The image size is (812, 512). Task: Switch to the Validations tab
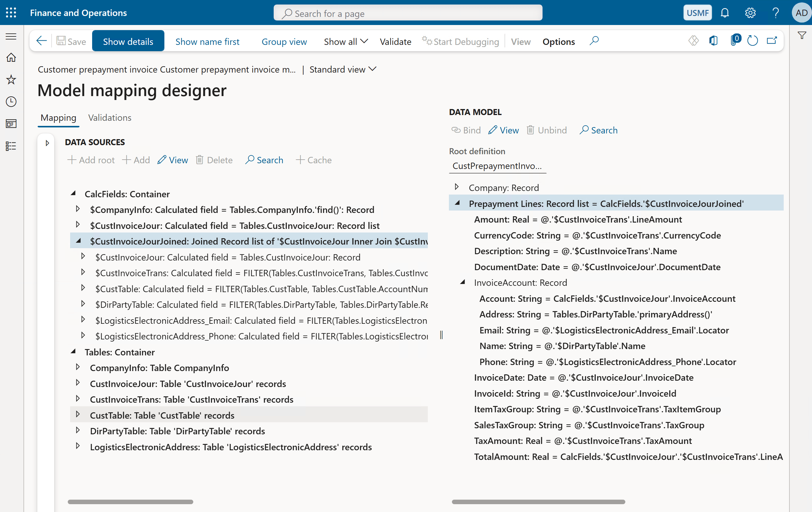click(x=110, y=118)
